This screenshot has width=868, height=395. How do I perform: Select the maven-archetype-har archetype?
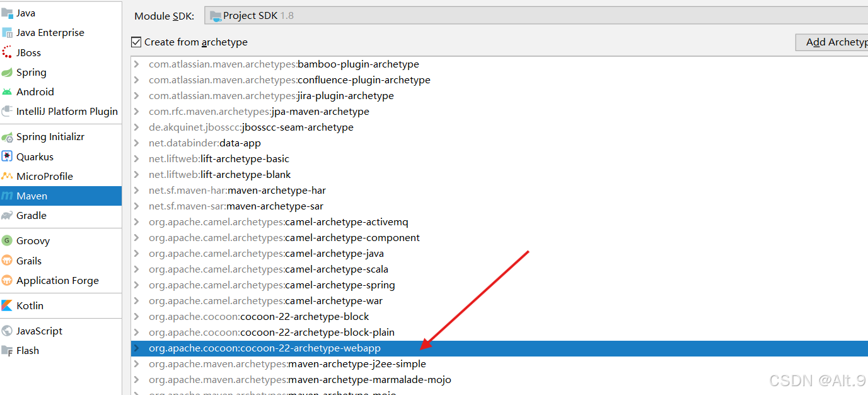(499, 191)
